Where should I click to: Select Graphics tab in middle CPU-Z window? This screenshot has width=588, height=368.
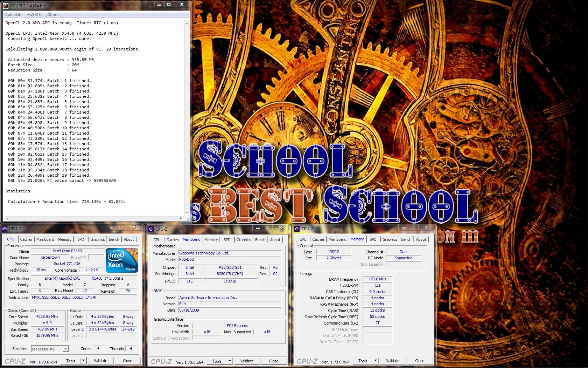point(244,240)
